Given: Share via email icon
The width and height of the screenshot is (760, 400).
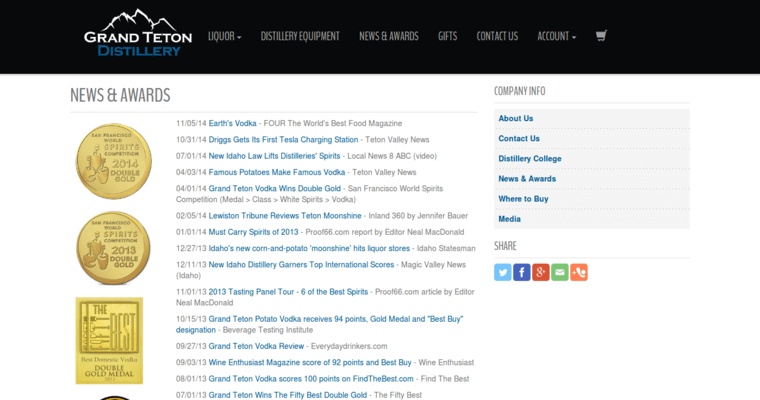Looking at the screenshot, I should click(x=560, y=272).
